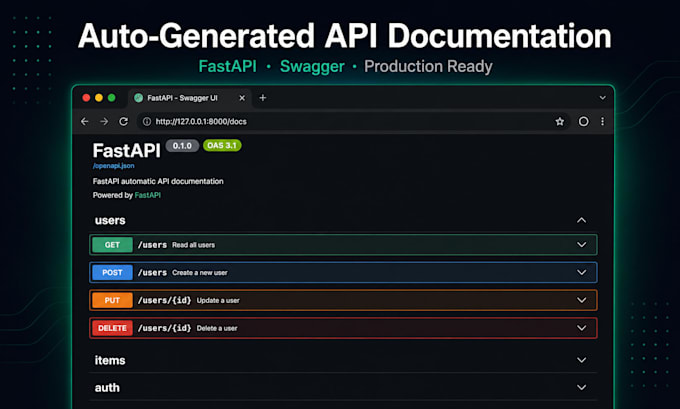Viewport: 680px width, 409px height.
Task: Click the 'Read all users' description
Action: click(x=193, y=245)
